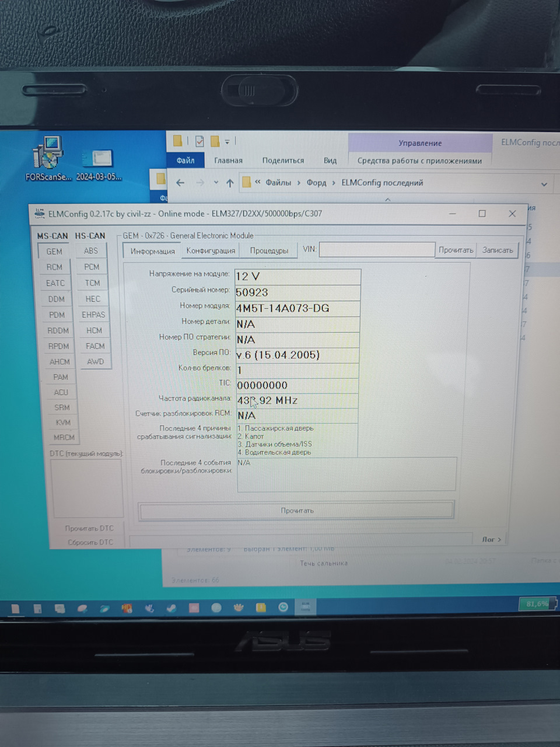Click the VIN input field
Screen dimensions: 560x747
click(377, 250)
